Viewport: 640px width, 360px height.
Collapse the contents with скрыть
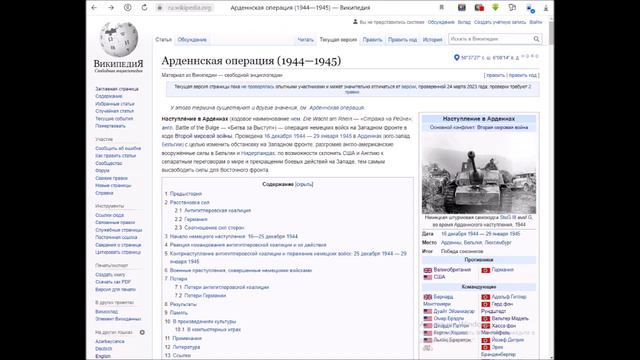(x=304, y=184)
